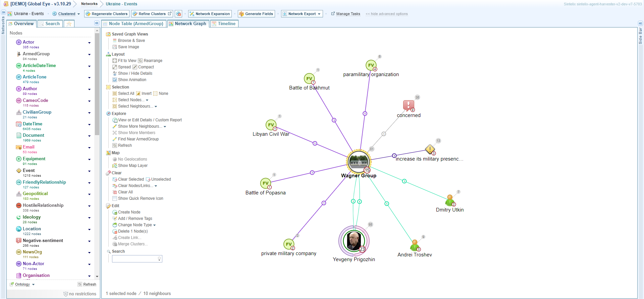The height and width of the screenshot is (299, 644).
Task: Select the yellow warning event node
Action: 430,149
